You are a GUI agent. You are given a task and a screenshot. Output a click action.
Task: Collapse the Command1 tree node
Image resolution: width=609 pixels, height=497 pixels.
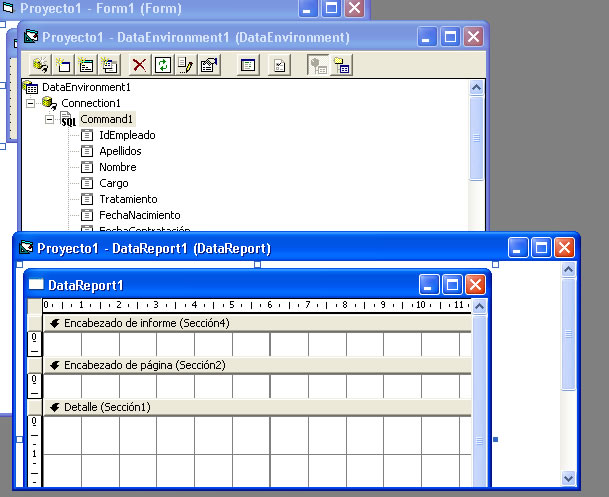coord(49,119)
